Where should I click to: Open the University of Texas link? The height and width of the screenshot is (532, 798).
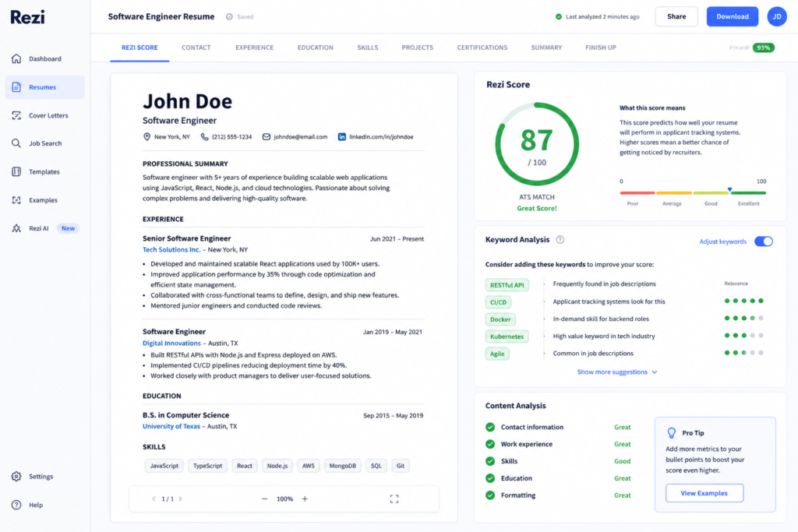pyautogui.click(x=171, y=427)
